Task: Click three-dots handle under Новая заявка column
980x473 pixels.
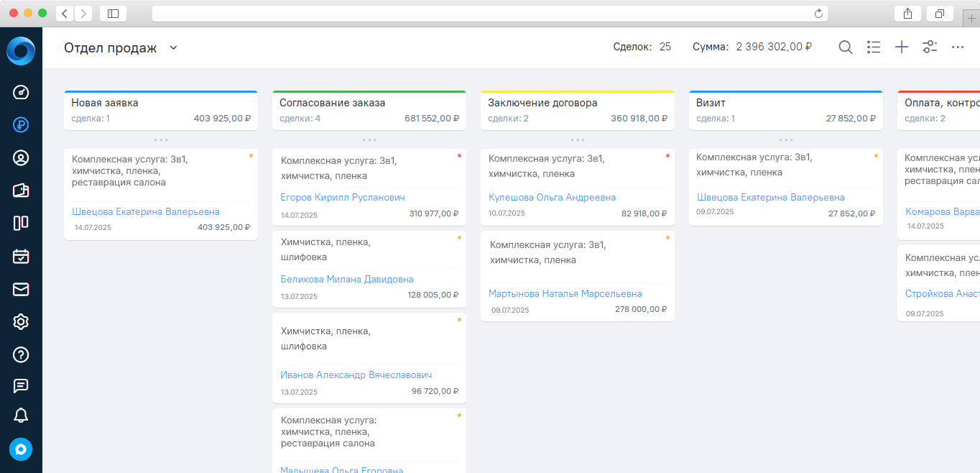Action: coord(161,140)
